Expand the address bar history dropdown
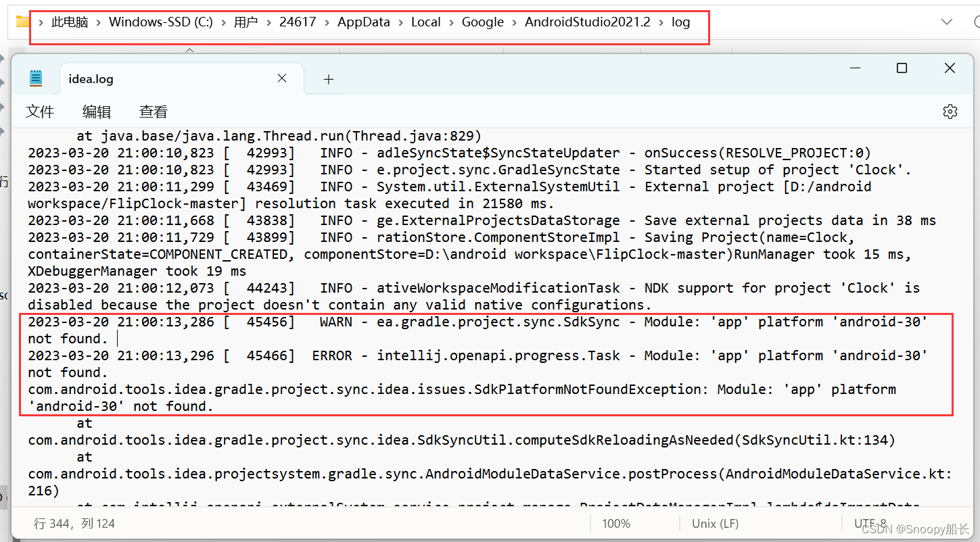 (947, 22)
